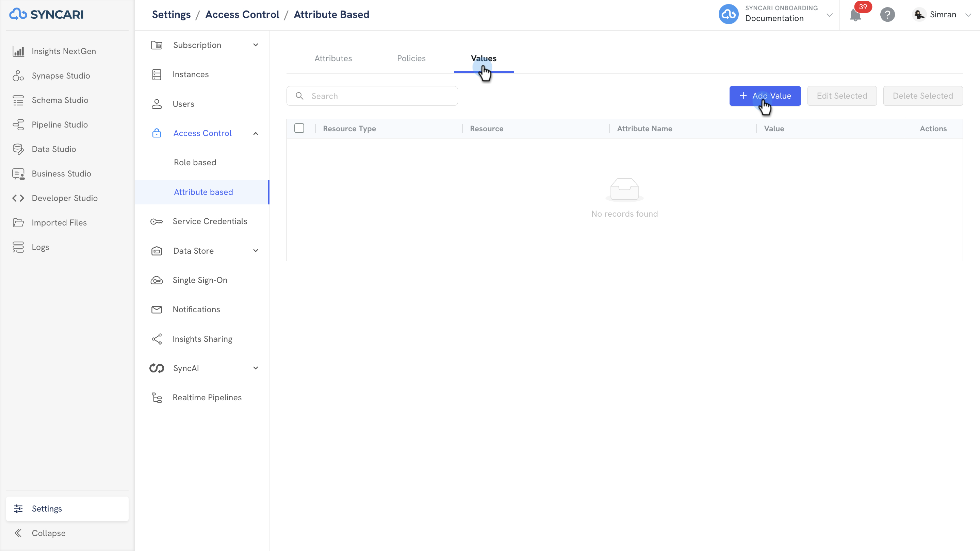The image size is (980, 551).
Task: Click the Resource column header
Action: [487, 129]
